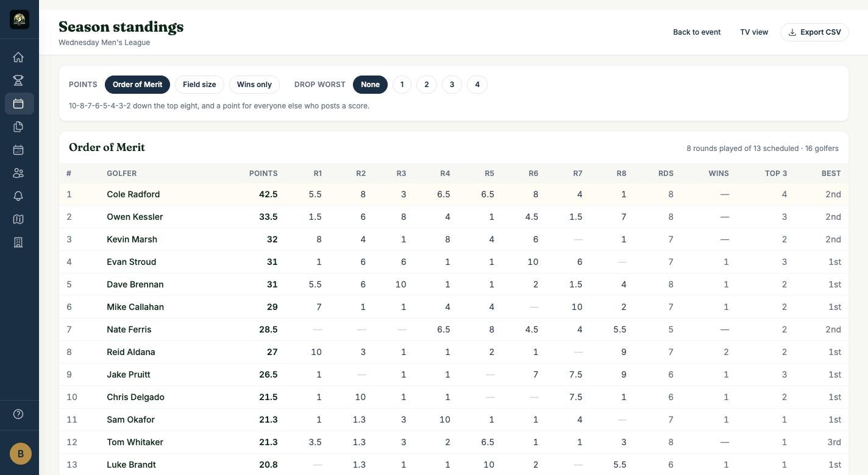This screenshot has height=475, width=868.
Task: Click the club logo at top of sidebar
Action: pyautogui.click(x=20, y=19)
